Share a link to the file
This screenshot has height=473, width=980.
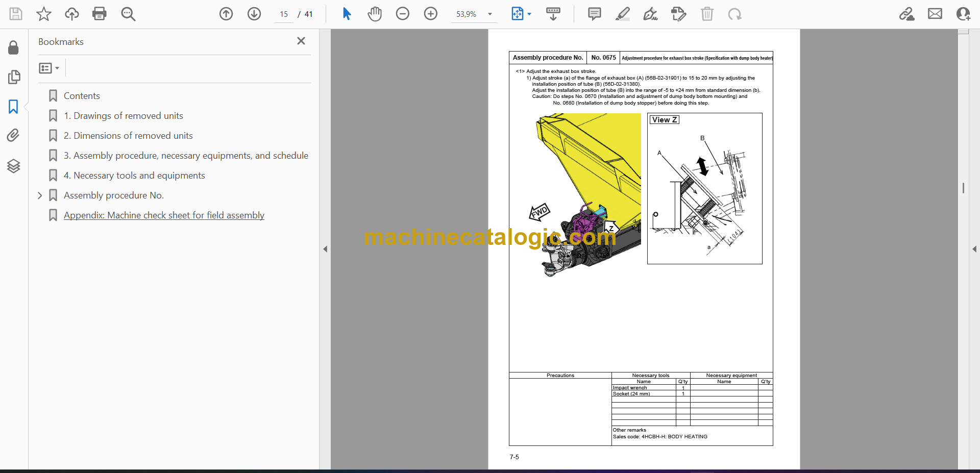coord(907,14)
